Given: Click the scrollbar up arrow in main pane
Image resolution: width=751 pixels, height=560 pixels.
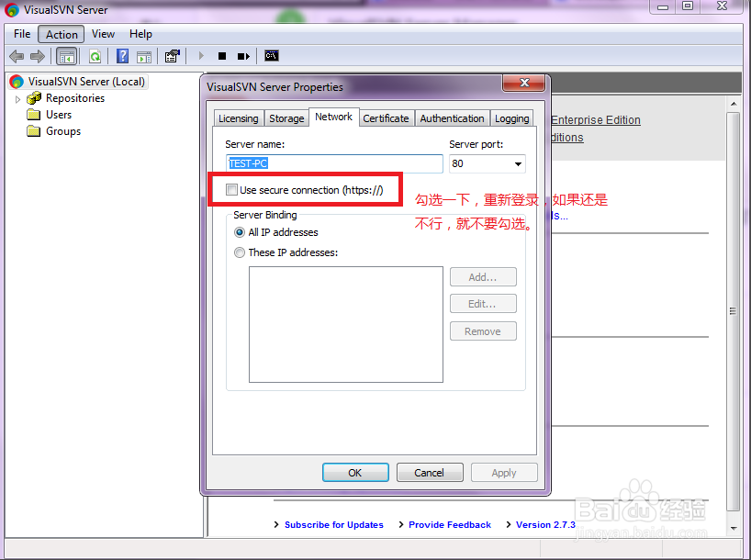Looking at the screenshot, I should pyautogui.click(x=734, y=104).
